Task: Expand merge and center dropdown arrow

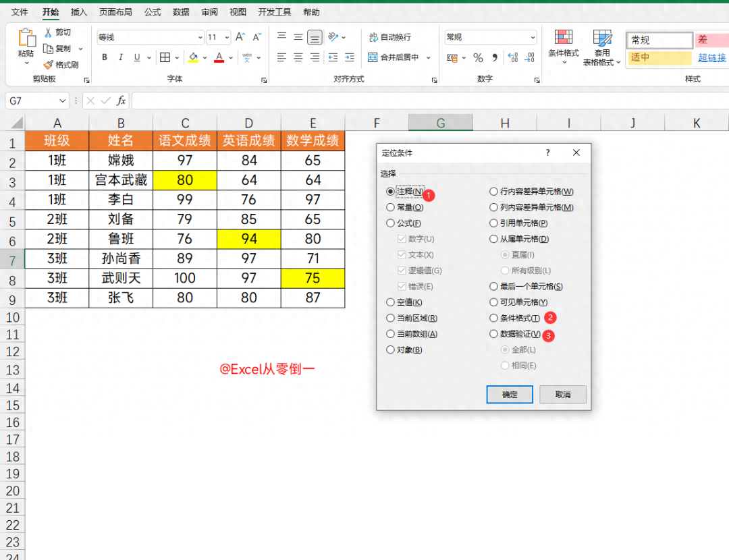Action: 428,57
